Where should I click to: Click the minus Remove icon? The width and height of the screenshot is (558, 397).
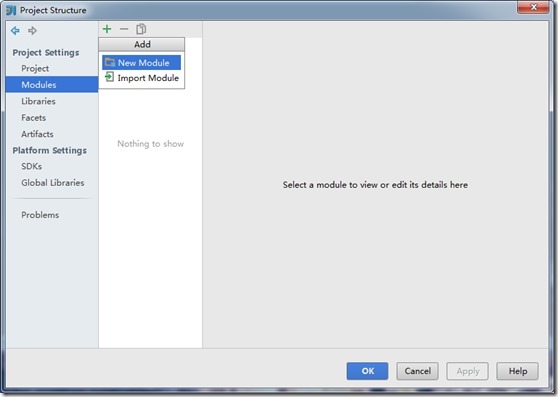(x=124, y=29)
